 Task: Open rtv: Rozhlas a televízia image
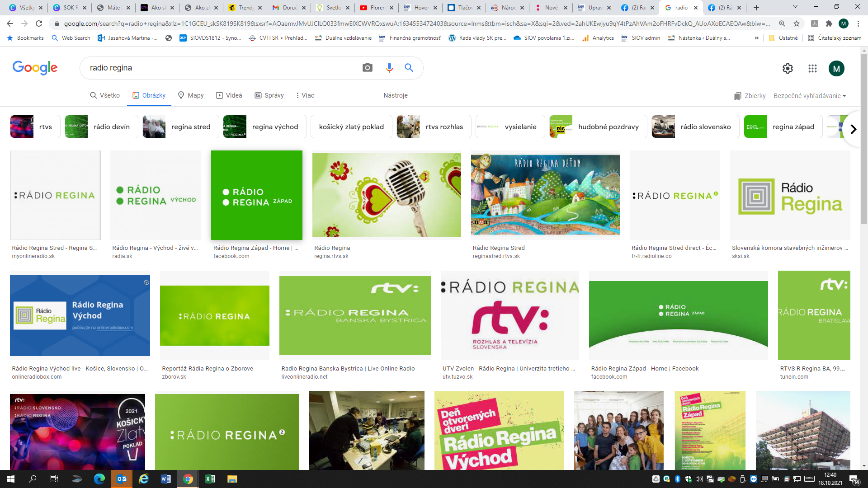510,315
